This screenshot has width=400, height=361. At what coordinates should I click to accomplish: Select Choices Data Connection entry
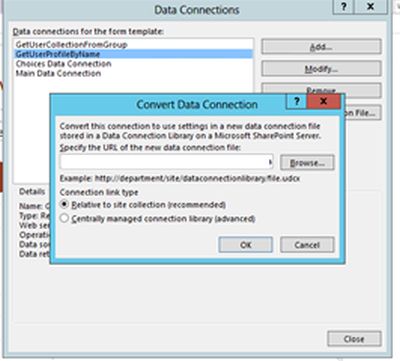point(133,64)
